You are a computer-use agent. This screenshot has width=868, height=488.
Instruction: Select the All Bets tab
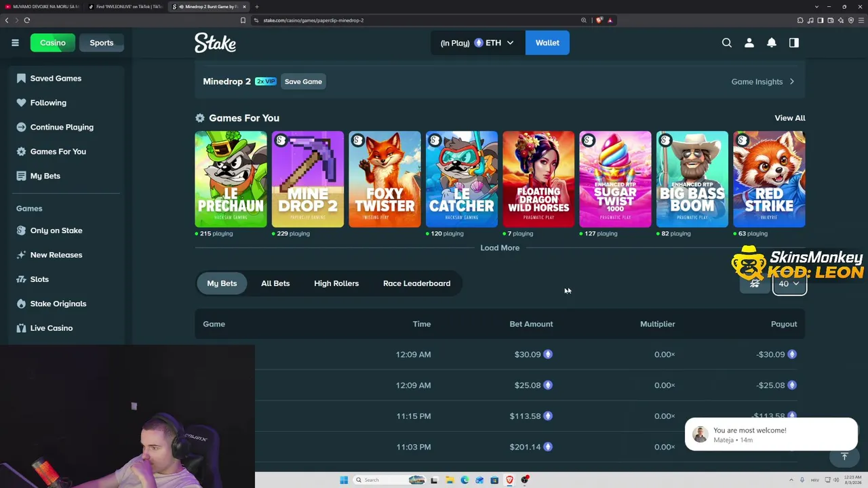(x=275, y=283)
